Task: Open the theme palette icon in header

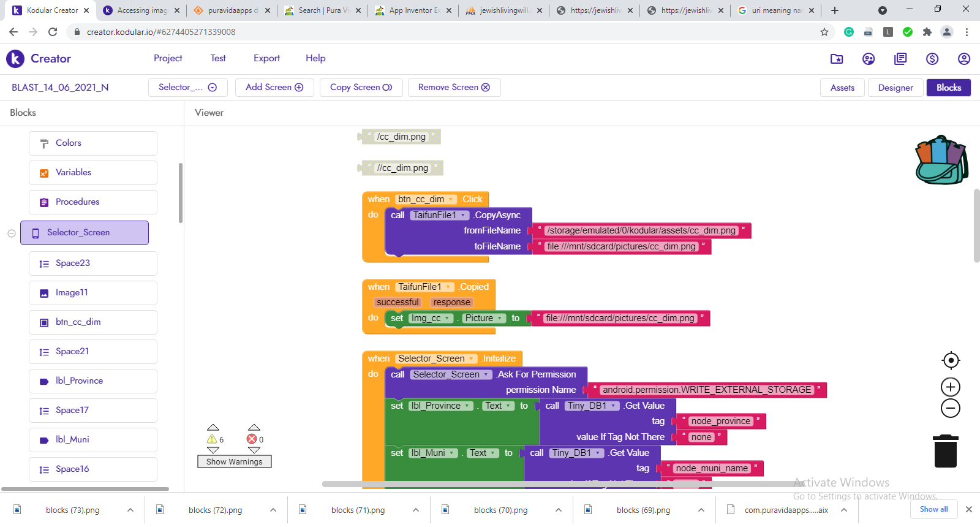Action: [x=869, y=59]
